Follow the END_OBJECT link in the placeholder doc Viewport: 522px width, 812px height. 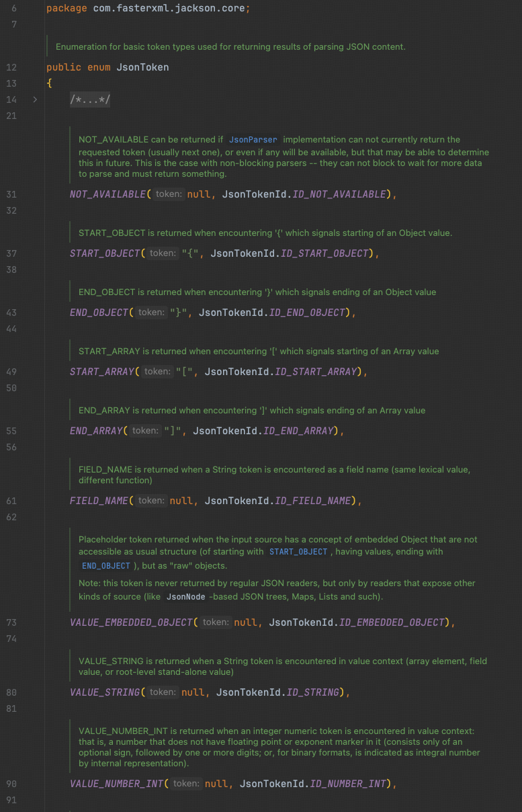pyautogui.click(x=106, y=566)
